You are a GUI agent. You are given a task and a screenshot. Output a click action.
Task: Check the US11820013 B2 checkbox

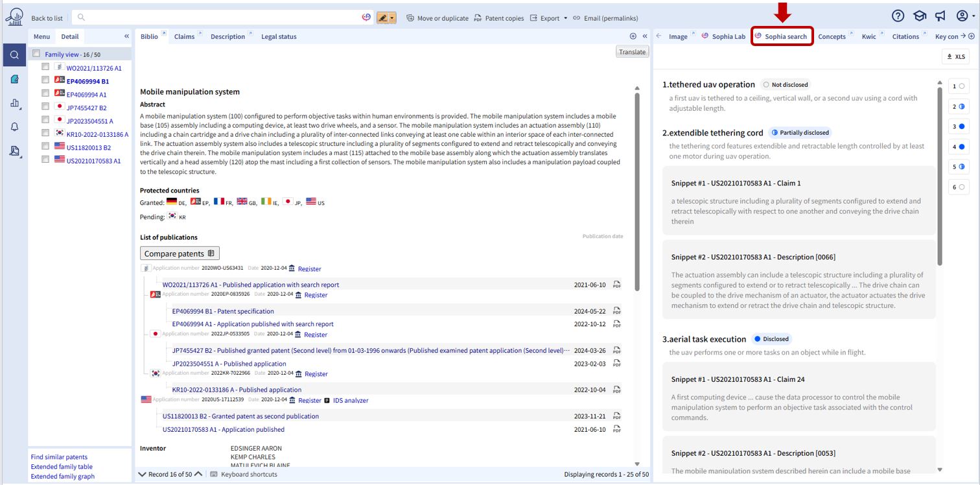coord(45,147)
